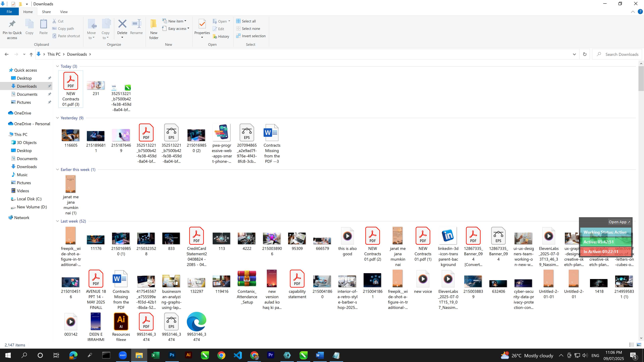Image resolution: width=644 pixels, height=362 pixels.
Task: Open 3D Objects in navigation pane
Action: (x=26, y=142)
